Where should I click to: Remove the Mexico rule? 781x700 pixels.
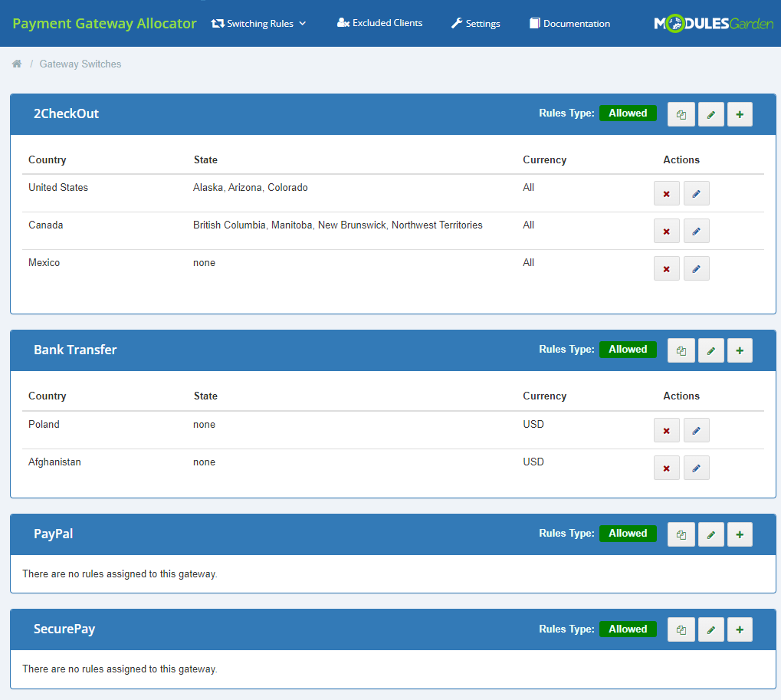[667, 268]
